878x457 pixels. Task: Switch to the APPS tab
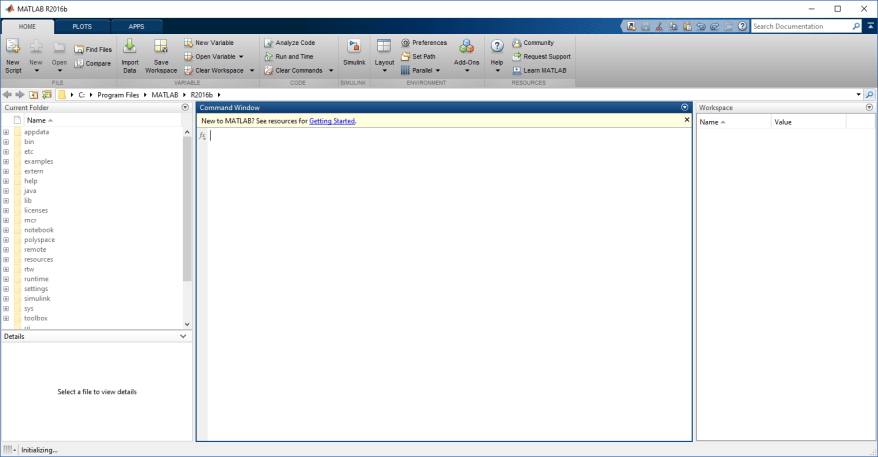coord(135,26)
